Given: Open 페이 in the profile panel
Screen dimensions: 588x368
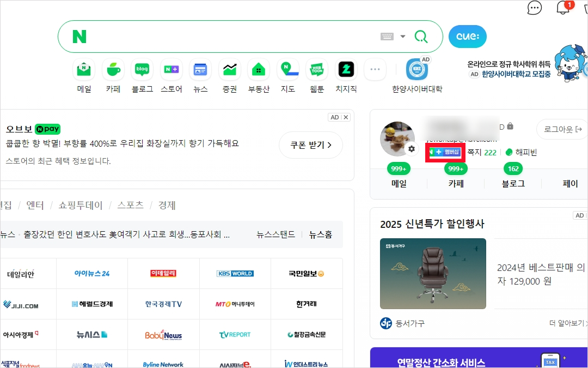Looking at the screenshot, I should 570,183.
